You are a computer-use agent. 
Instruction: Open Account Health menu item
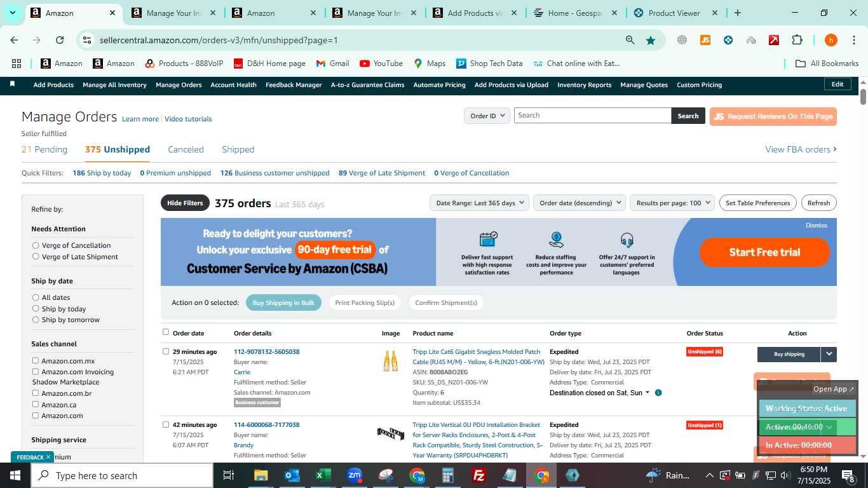coord(233,85)
